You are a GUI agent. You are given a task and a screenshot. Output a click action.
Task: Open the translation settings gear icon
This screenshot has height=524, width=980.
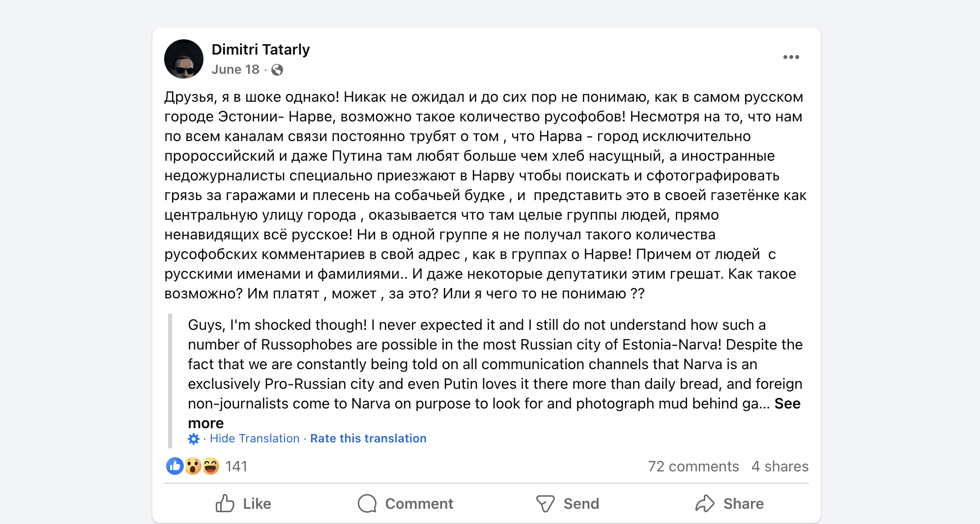[194, 438]
